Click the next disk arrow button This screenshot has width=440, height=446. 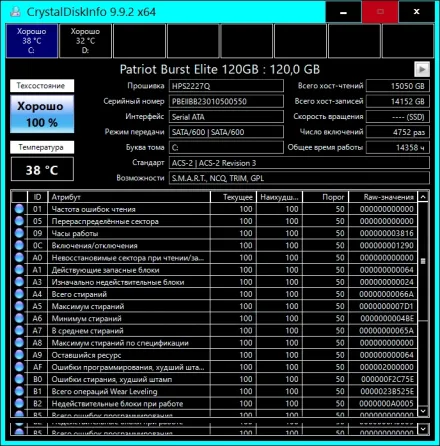pos(422,69)
